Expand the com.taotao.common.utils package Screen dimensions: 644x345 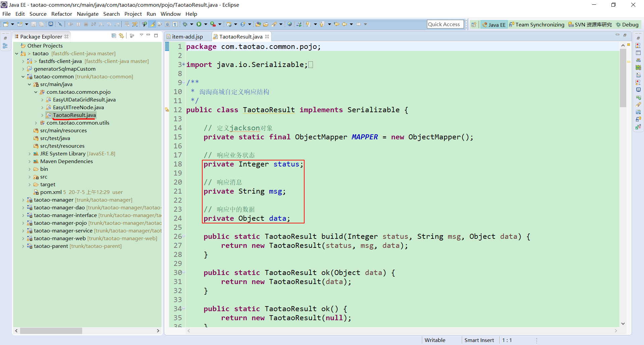36,123
